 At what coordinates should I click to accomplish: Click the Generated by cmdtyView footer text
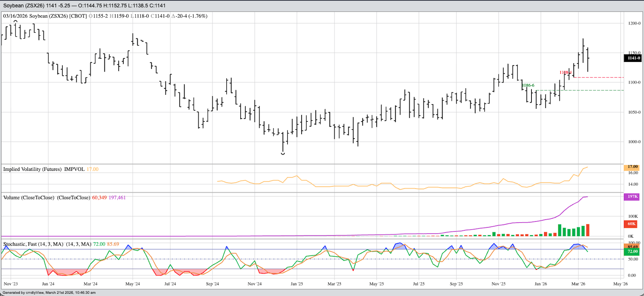pyautogui.click(x=49, y=293)
